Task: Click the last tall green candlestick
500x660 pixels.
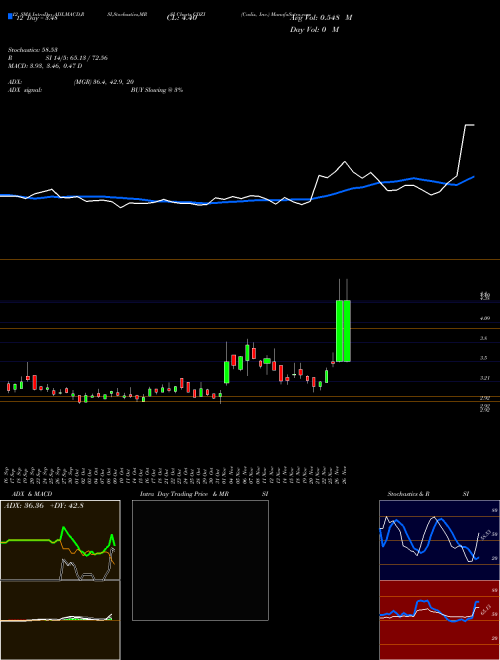Action: click(347, 331)
